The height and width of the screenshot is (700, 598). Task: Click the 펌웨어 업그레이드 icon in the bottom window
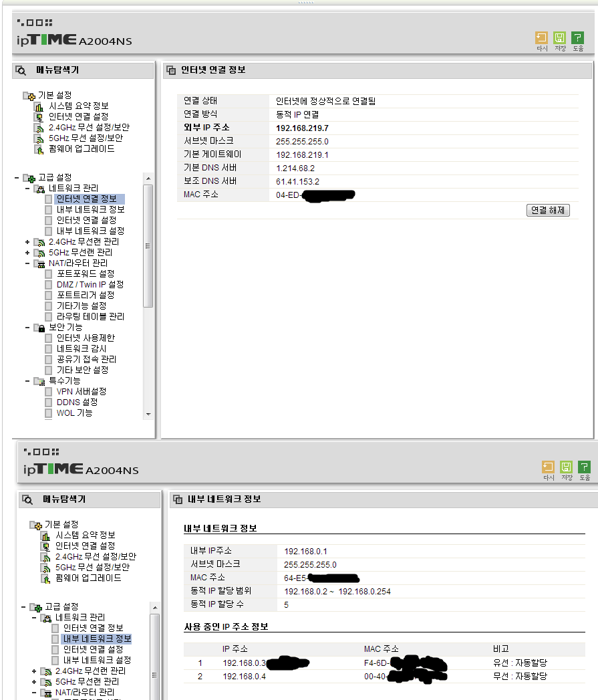click(x=46, y=578)
